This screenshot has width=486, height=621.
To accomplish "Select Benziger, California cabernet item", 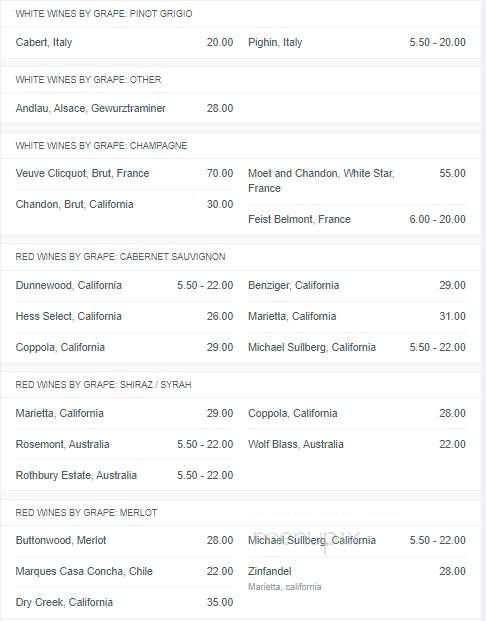I will (356, 286).
